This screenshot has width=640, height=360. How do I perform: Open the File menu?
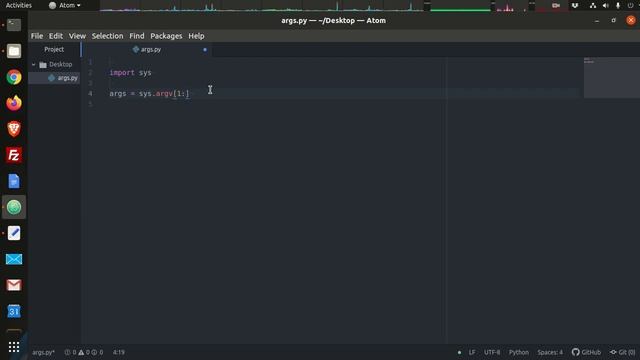click(37, 36)
